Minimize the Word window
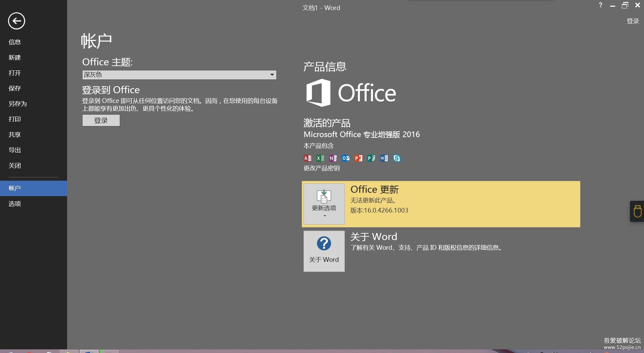The height and width of the screenshot is (353, 644). point(612,5)
